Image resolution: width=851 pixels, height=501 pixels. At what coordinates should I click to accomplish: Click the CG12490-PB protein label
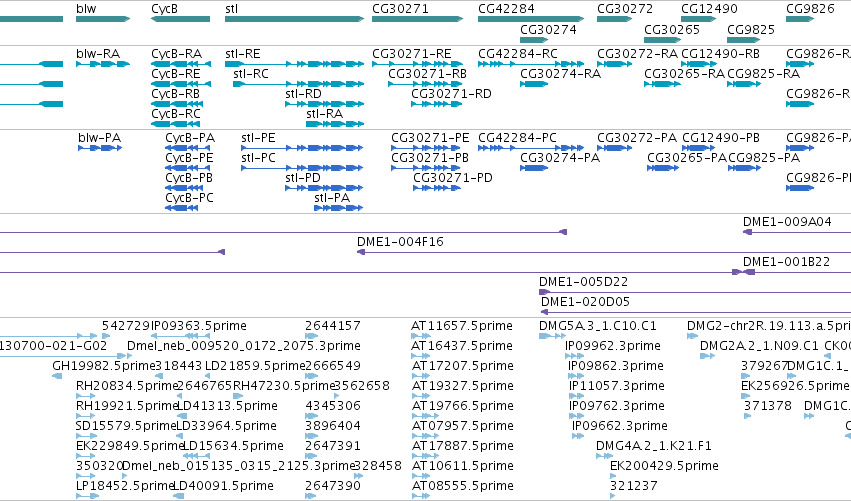(x=721, y=137)
